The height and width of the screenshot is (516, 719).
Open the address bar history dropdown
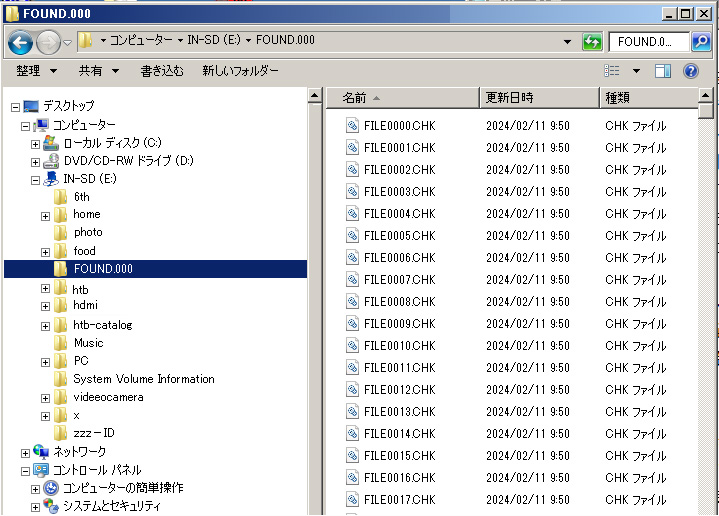coord(567,42)
